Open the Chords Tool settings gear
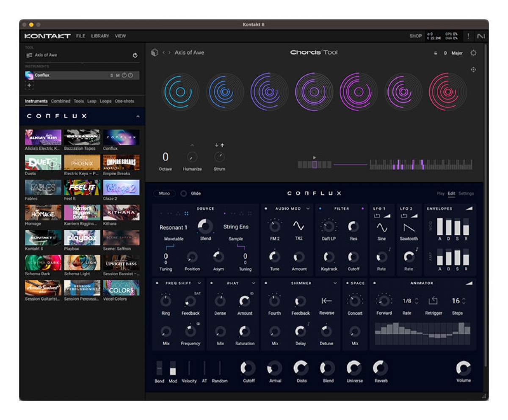508x420 pixels. point(473,53)
